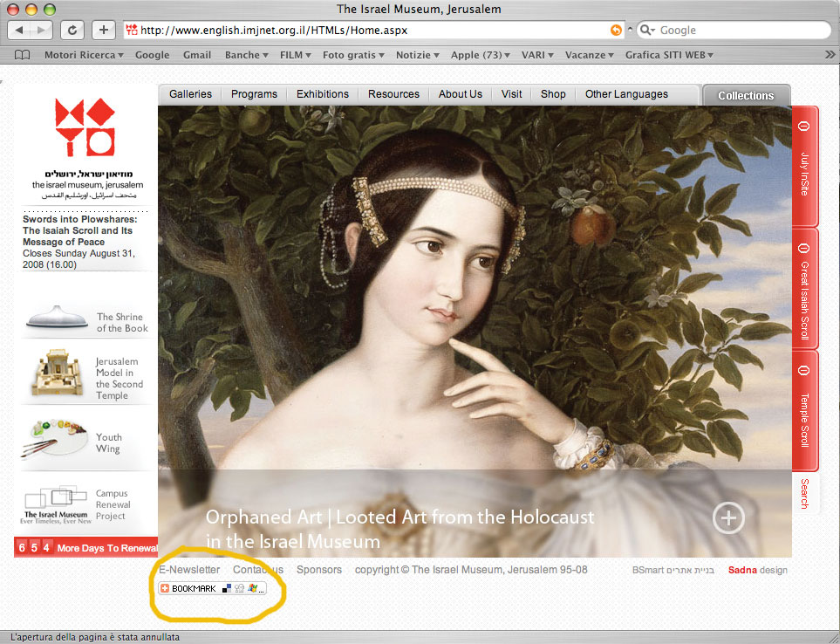840x644 pixels.
Task: Open the Sadna design footer link
Action: coord(757,570)
